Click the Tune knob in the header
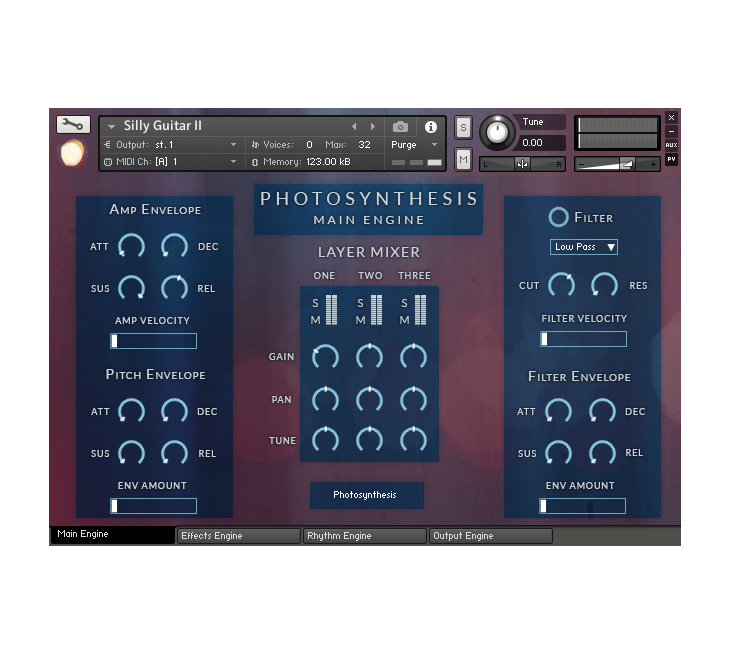The height and width of the screenshot is (655, 730). pos(497,133)
